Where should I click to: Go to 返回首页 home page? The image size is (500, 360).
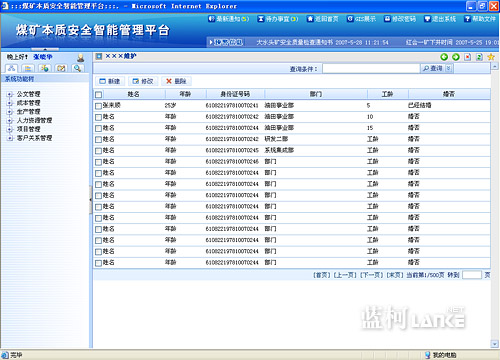pyautogui.click(x=323, y=19)
